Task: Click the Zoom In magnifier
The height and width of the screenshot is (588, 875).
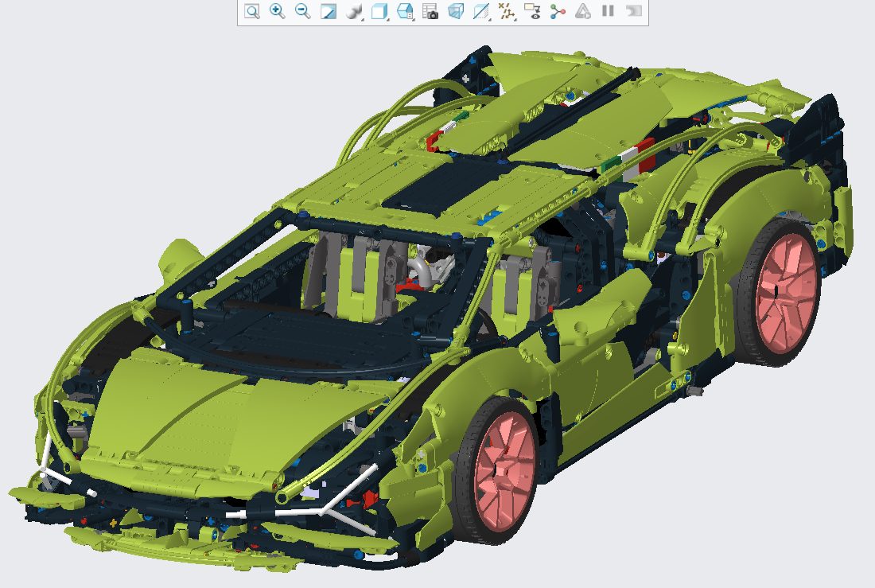Action: pos(278,11)
